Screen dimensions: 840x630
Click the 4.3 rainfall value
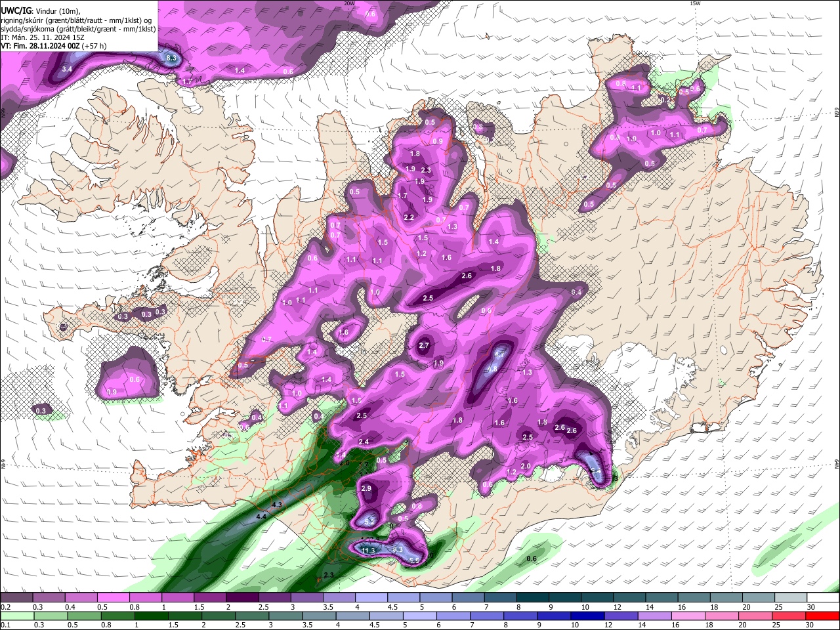click(276, 505)
